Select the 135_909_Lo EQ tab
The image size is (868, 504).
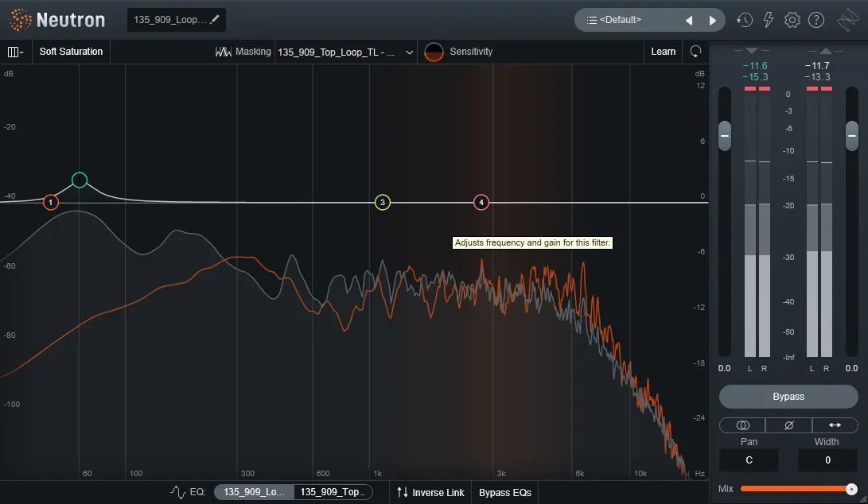(254, 492)
